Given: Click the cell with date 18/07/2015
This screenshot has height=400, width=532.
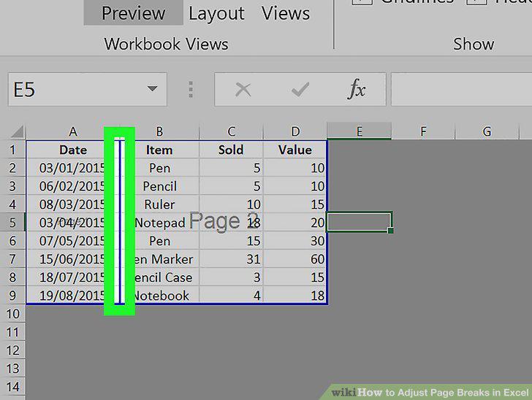Looking at the screenshot, I should (73, 277).
